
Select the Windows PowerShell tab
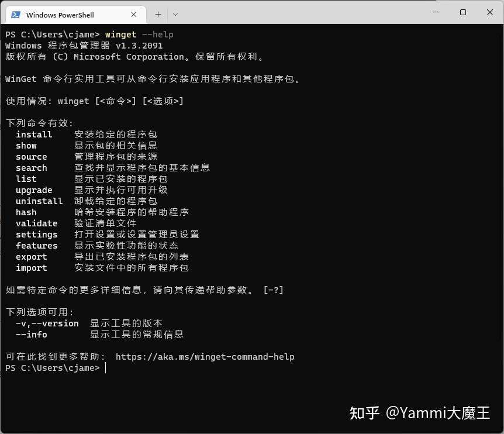(x=76, y=15)
